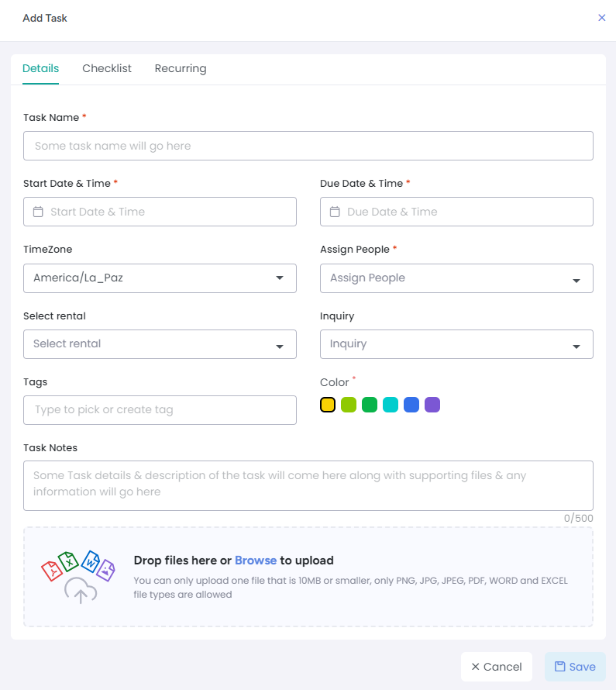The image size is (616, 690).
Task: Focus the Tags input field
Action: tap(160, 410)
